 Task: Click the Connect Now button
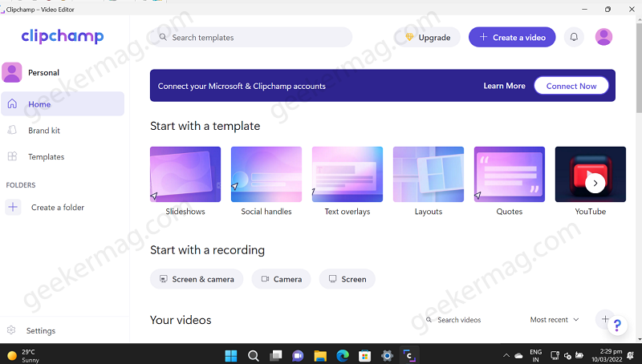click(x=571, y=86)
